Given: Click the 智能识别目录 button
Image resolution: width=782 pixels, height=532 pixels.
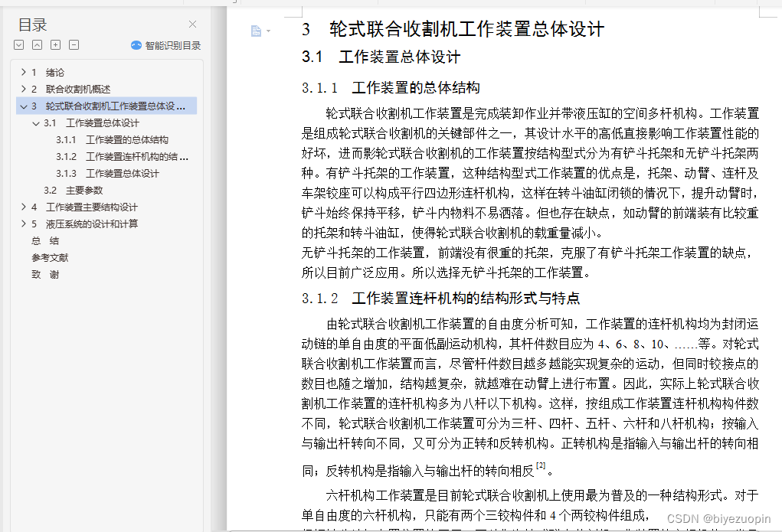Looking at the screenshot, I should point(166,45).
